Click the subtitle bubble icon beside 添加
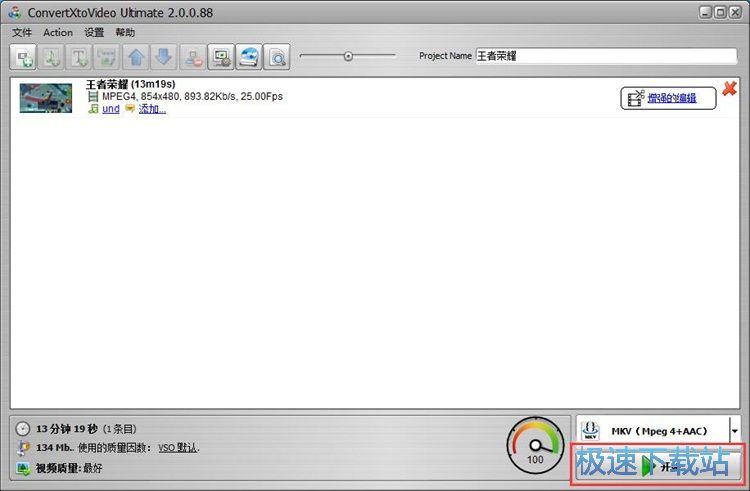Image resolution: width=750 pixels, height=491 pixels. [x=130, y=109]
